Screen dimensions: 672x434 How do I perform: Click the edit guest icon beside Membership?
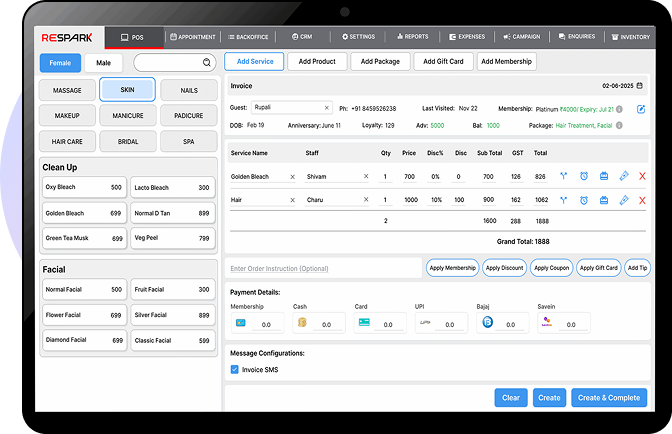click(x=641, y=108)
